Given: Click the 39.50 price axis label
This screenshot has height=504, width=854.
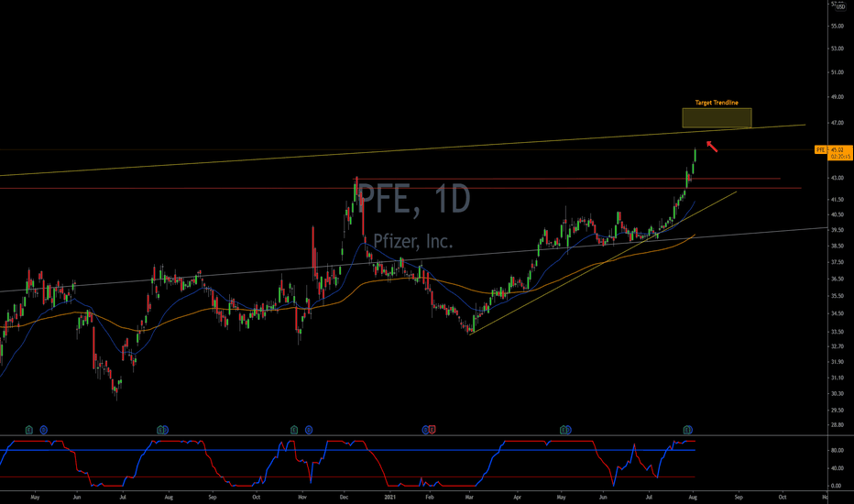Looking at the screenshot, I should point(838,230).
